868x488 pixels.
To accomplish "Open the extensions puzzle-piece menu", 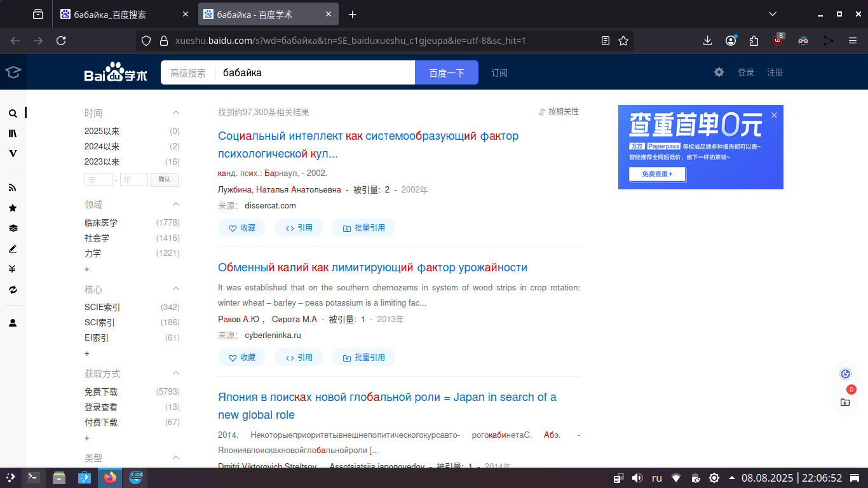I will tap(754, 41).
